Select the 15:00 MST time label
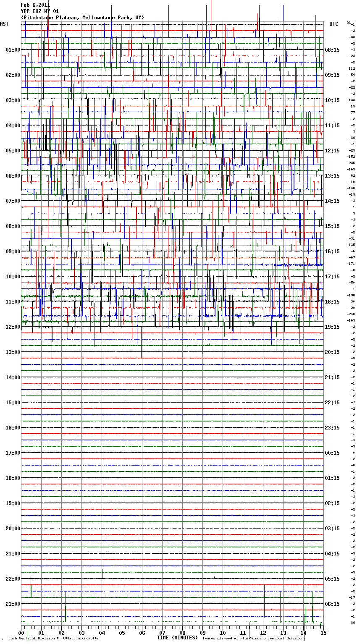The width and height of the screenshot is (357, 644). 13,403
